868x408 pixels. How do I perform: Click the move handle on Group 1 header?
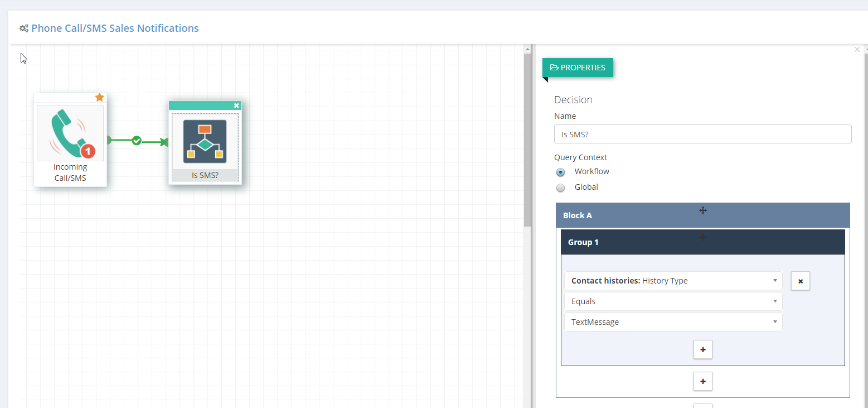(702, 237)
